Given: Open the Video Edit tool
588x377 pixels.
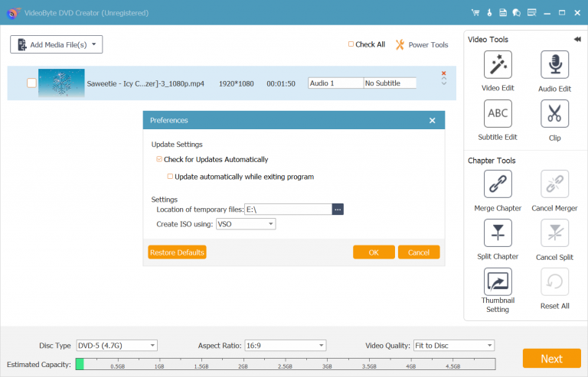Looking at the screenshot, I should [x=498, y=65].
